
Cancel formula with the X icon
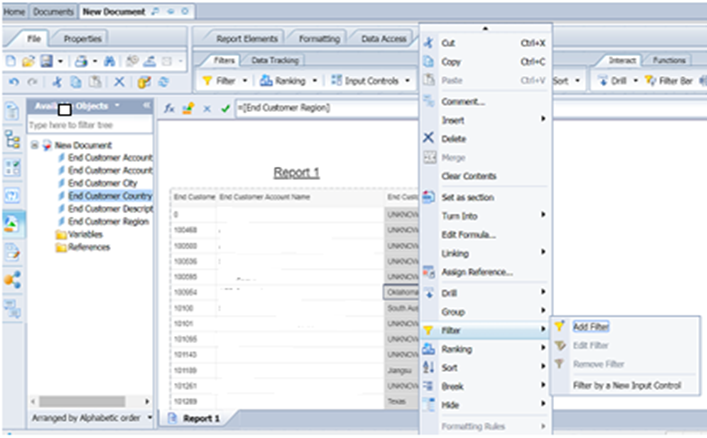point(207,107)
